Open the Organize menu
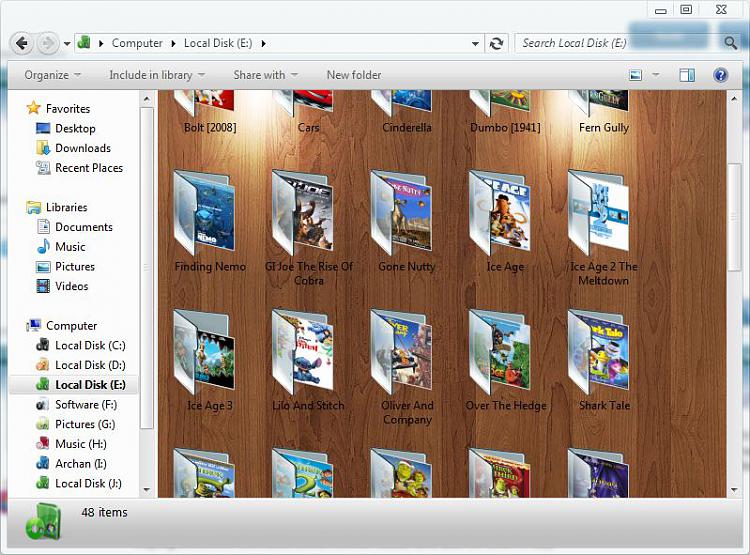 point(52,75)
